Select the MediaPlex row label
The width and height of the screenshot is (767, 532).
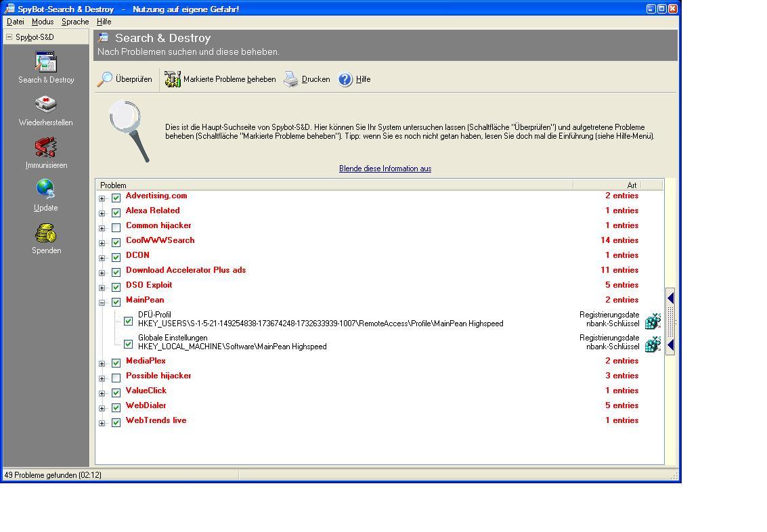(x=146, y=360)
